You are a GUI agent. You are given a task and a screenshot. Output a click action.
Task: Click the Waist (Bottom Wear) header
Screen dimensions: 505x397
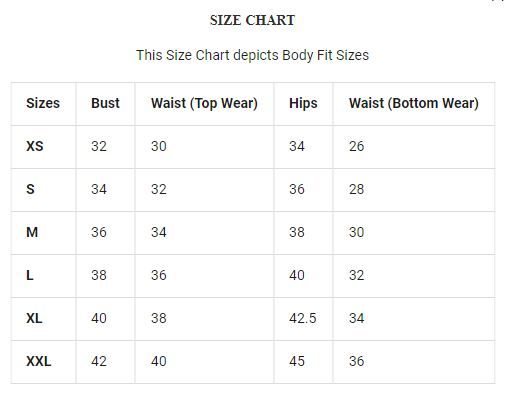pos(414,103)
